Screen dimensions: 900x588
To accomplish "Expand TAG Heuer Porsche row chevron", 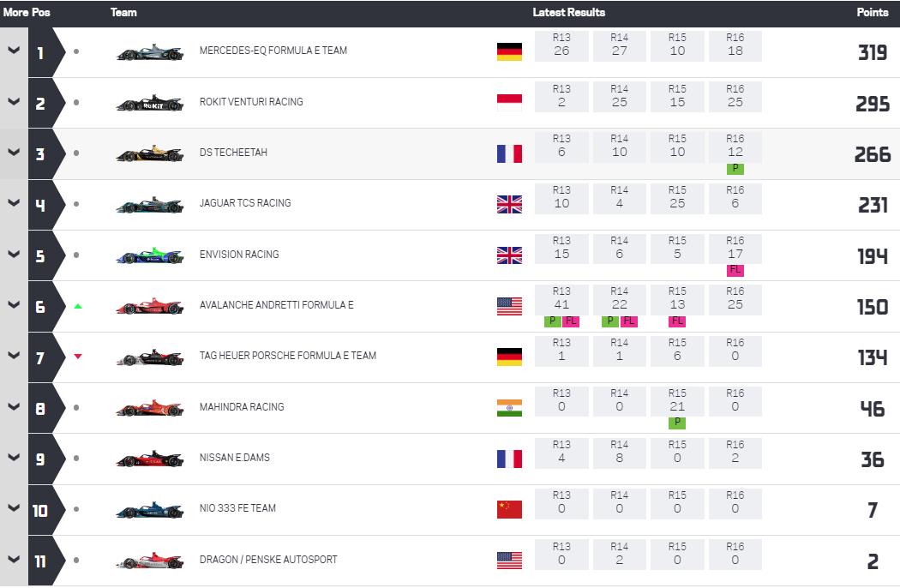I will [x=14, y=356].
